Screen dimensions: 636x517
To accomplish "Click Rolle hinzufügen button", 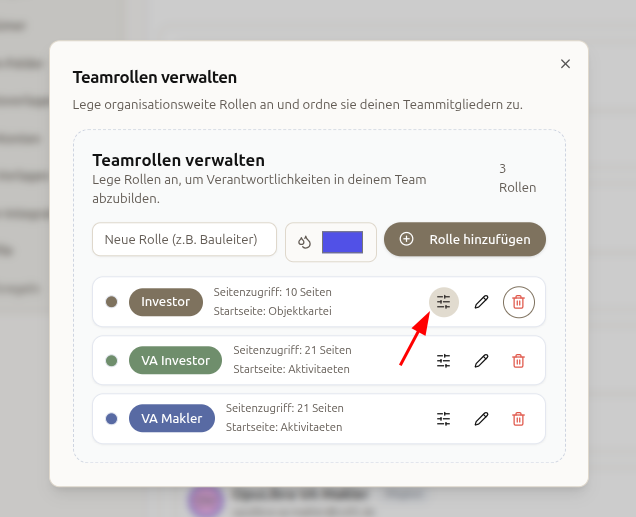I will pyautogui.click(x=465, y=239).
